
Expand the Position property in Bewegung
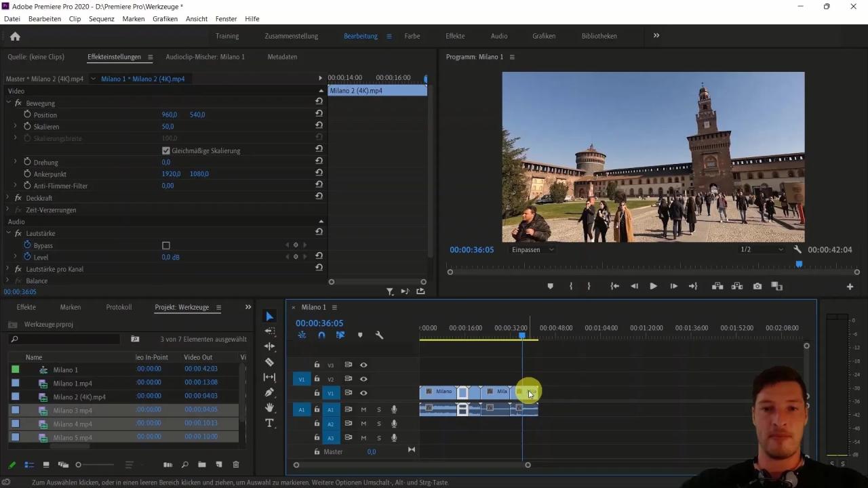pyautogui.click(x=15, y=115)
